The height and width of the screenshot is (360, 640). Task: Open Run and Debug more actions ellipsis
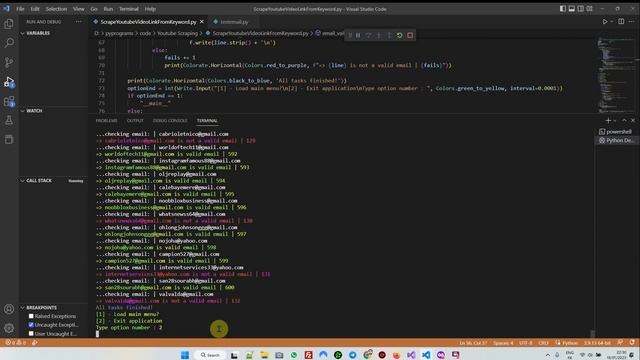tap(78, 22)
